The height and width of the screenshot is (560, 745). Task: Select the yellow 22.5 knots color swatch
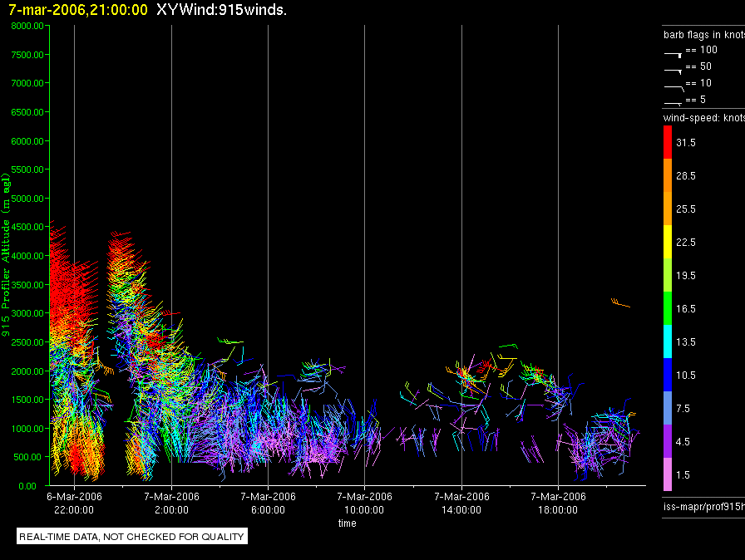pyautogui.click(x=668, y=242)
